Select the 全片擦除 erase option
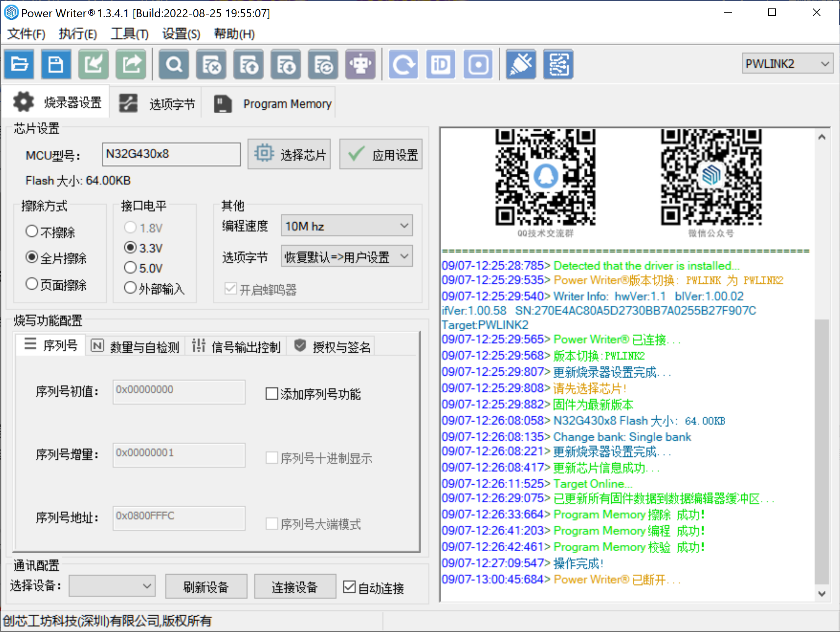The width and height of the screenshot is (840, 632). click(x=56, y=258)
